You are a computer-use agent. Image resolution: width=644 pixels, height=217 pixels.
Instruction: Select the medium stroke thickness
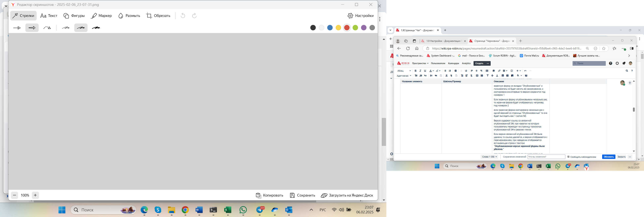81,28
